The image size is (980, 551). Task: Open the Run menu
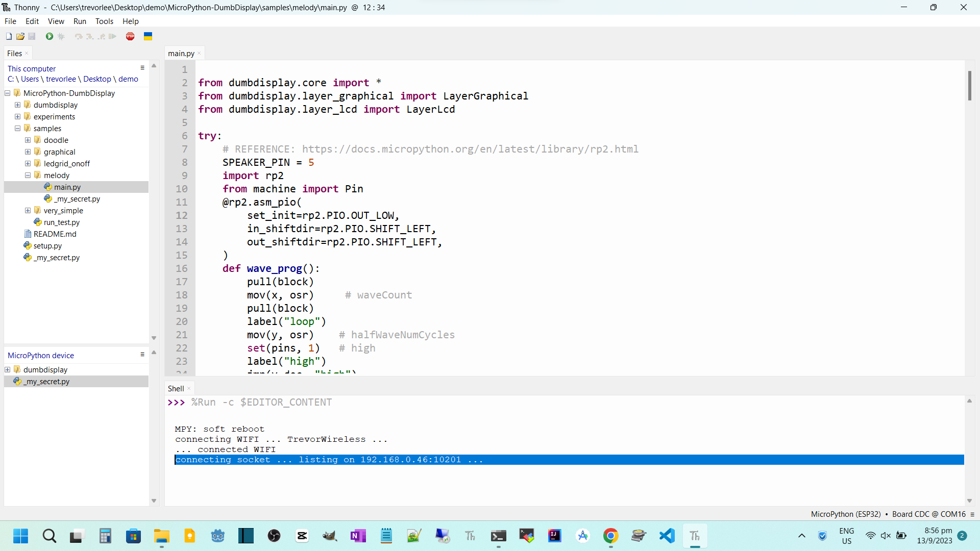click(x=80, y=21)
